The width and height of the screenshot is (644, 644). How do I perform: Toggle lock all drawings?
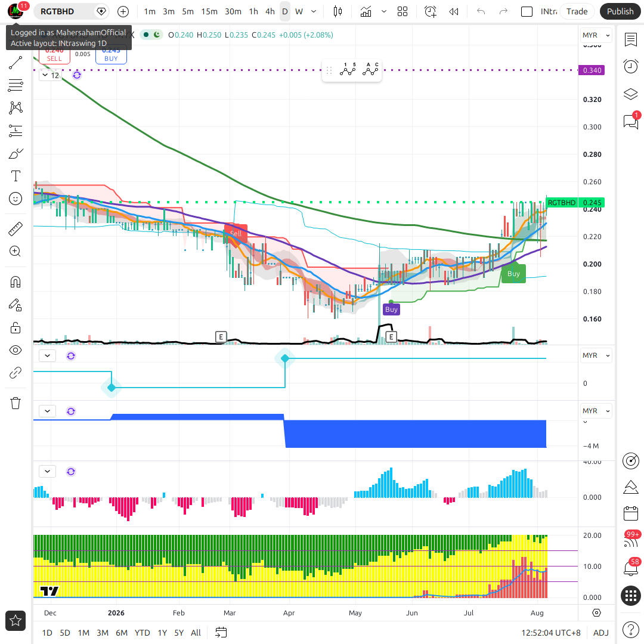pyautogui.click(x=16, y=328)
